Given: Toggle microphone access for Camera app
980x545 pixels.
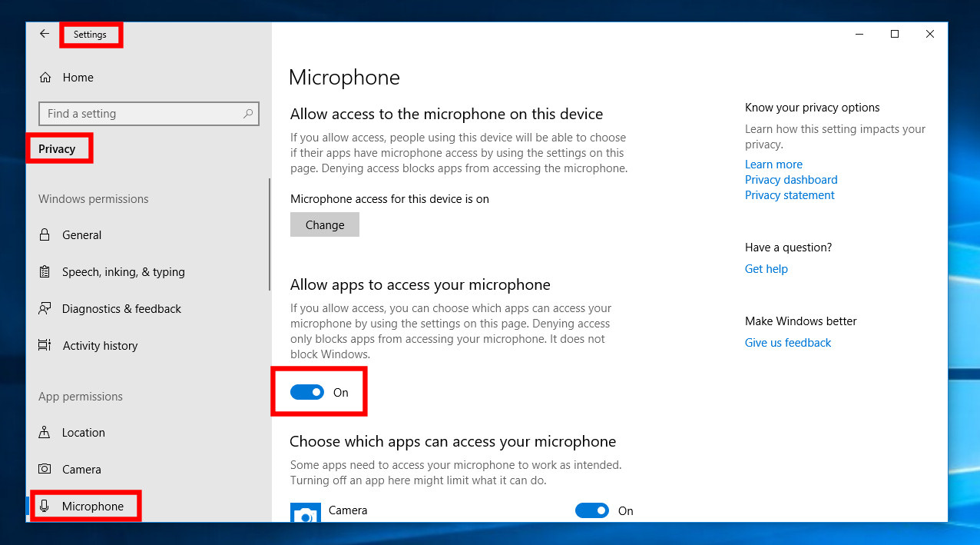Looking at the screenshot, I should 592,510.
